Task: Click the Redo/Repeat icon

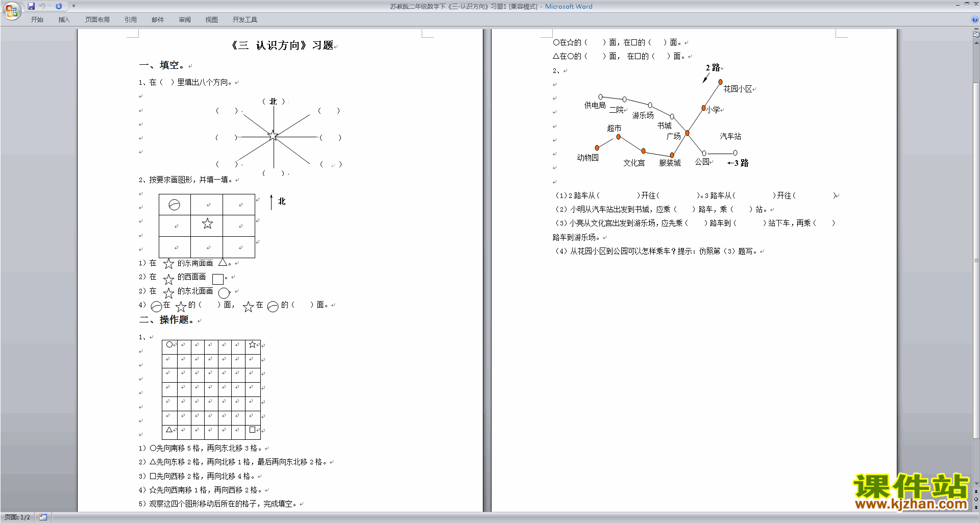Action: point(59,6)
